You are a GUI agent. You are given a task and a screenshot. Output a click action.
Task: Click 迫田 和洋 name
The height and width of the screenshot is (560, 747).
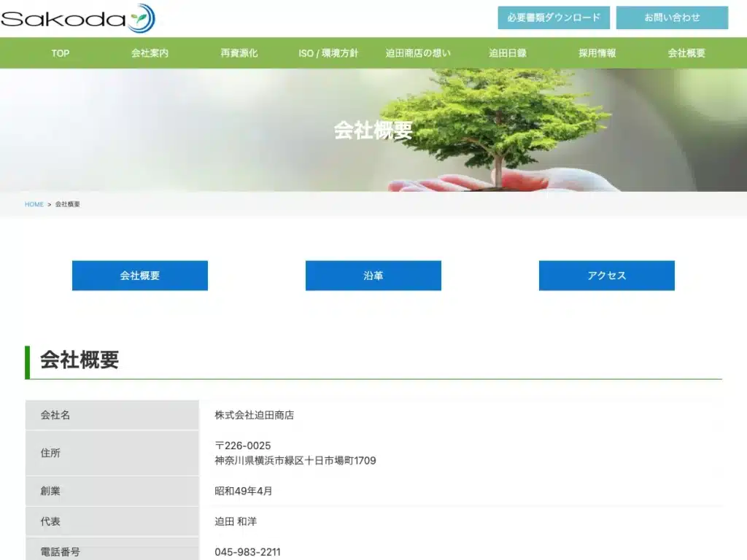coord(236,521)
